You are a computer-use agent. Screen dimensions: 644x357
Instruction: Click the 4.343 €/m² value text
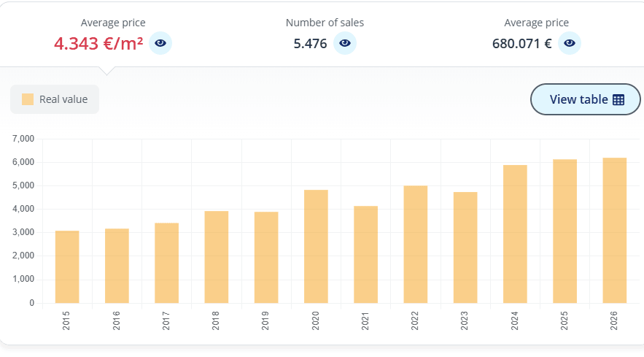(x=98, y=43)
